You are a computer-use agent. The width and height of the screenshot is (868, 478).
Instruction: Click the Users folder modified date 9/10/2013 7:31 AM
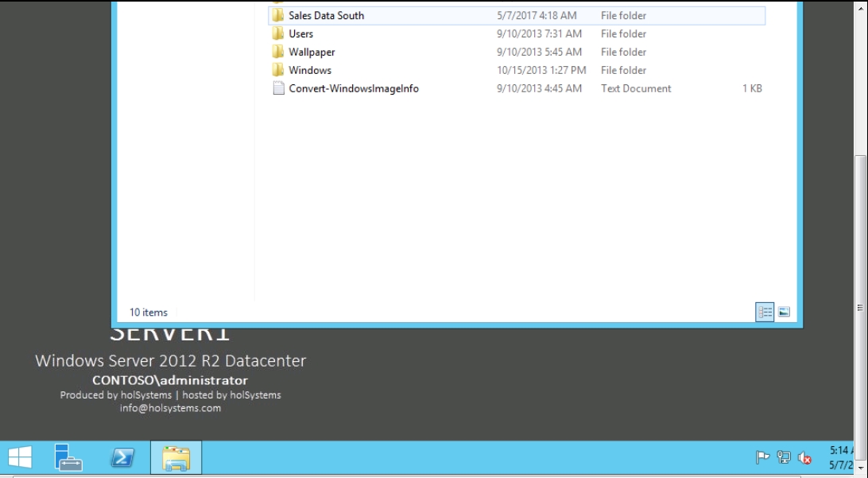(539, 34)
